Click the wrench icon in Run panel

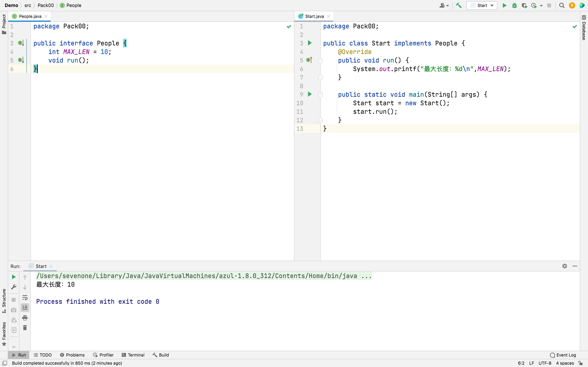point(14,287)
